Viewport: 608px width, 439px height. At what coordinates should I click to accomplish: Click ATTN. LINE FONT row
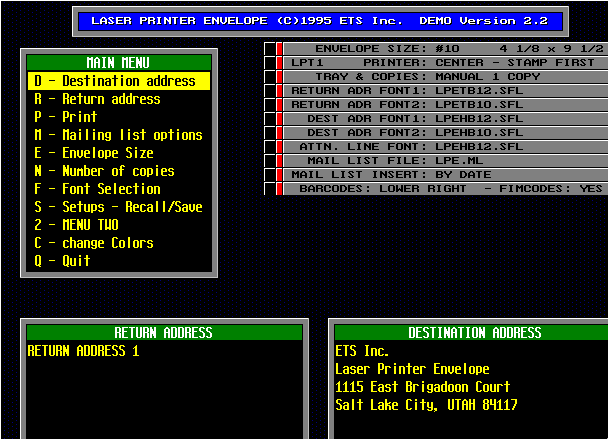coord(446,147)
